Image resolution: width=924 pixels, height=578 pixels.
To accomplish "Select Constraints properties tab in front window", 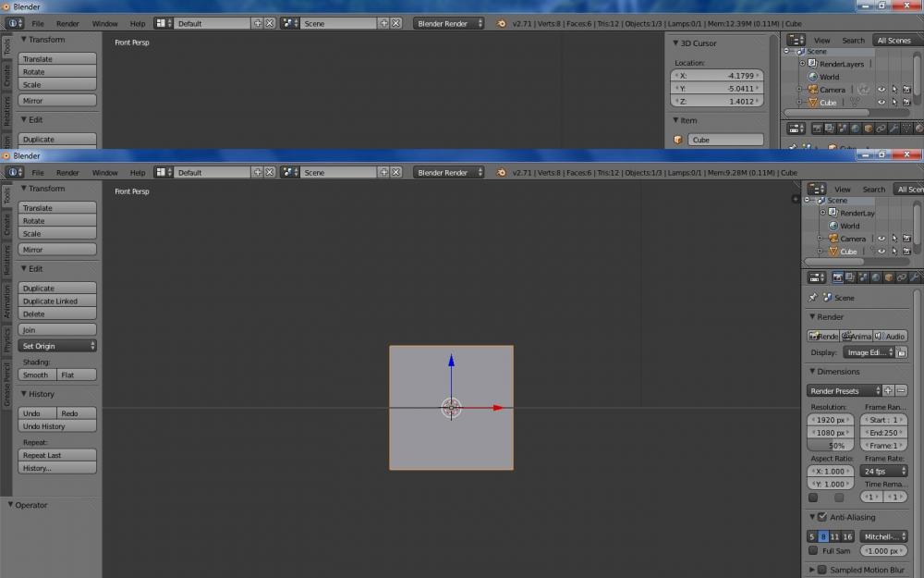I will 902,277.
